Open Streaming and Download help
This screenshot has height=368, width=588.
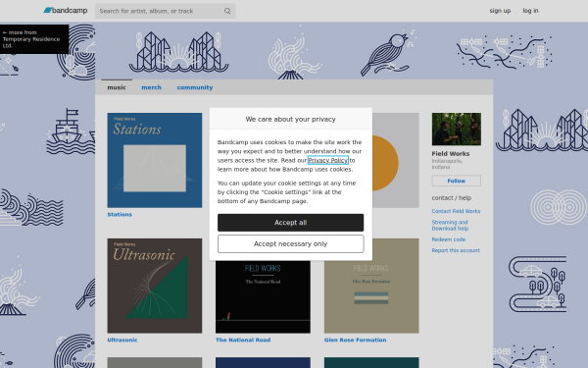[450, 226]
